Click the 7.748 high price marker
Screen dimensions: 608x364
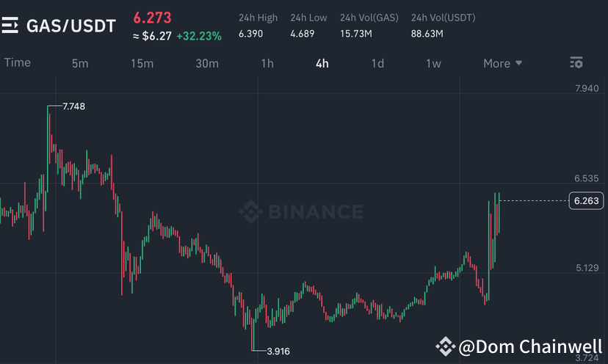[73, 106]
